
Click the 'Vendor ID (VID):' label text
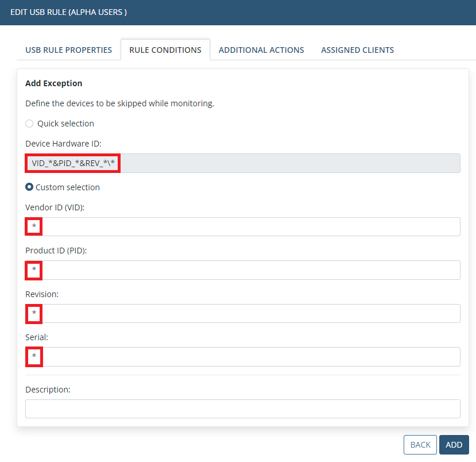(x=55, y=207)
